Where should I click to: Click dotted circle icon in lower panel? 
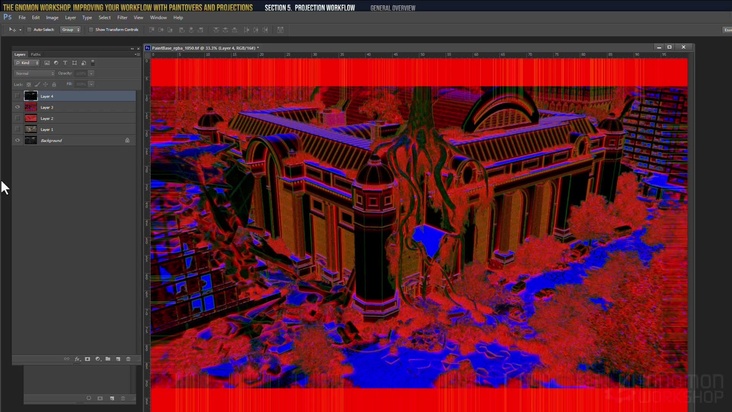[x=89, y=398]
